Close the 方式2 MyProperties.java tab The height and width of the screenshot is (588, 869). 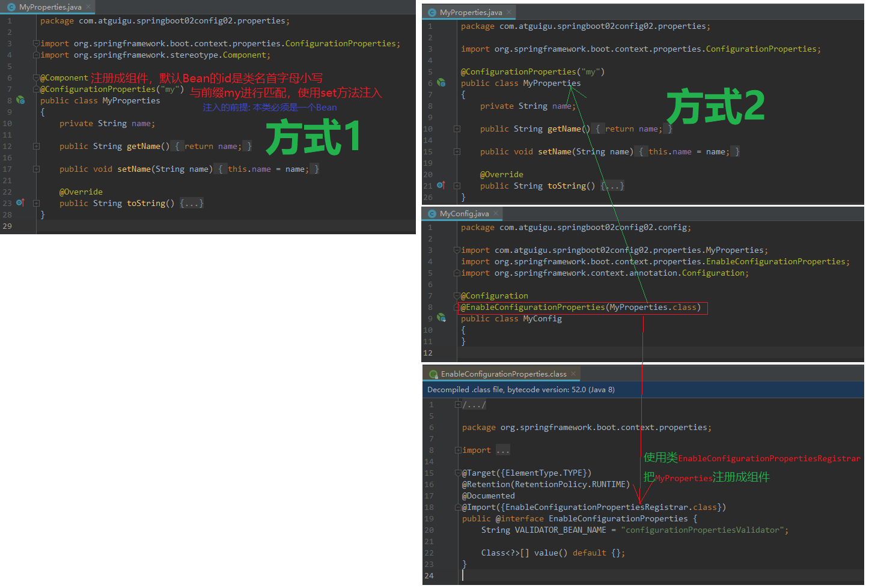(509, 13)
